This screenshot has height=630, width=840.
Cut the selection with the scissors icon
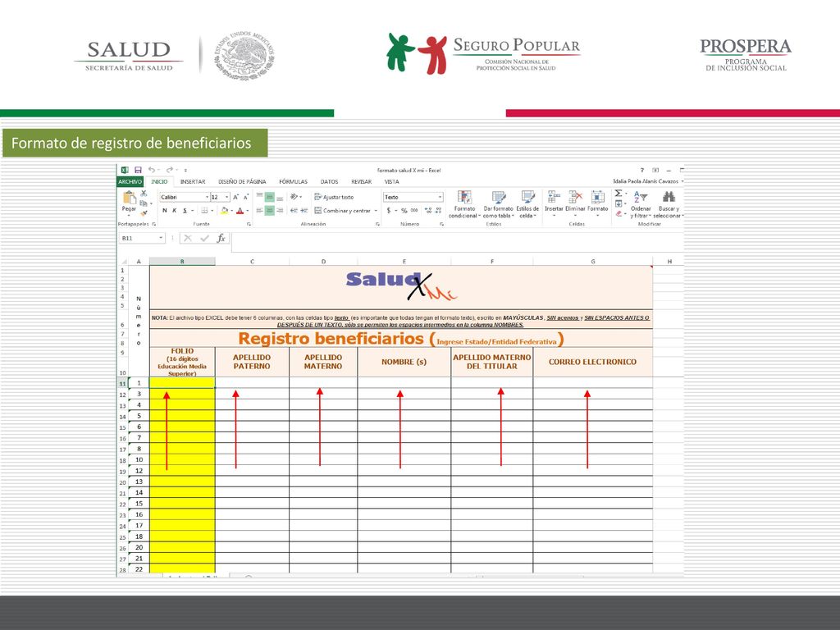(x=144, y=194)
